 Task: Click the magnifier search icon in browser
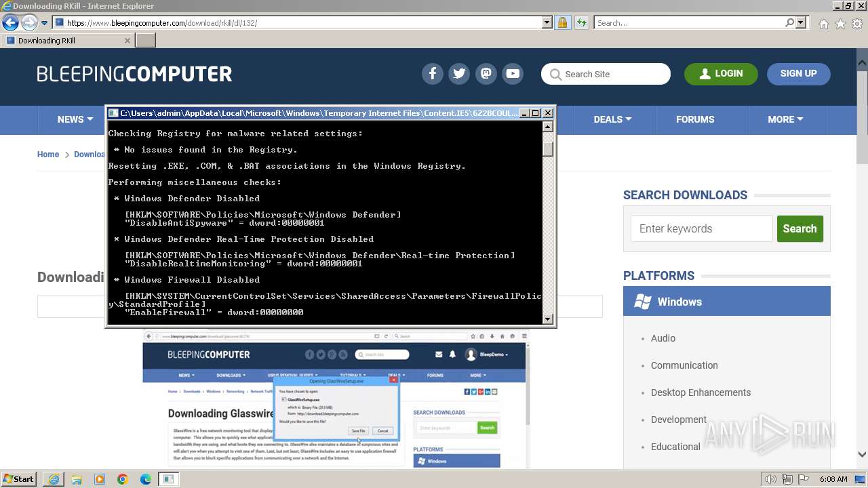pos(789,22)
